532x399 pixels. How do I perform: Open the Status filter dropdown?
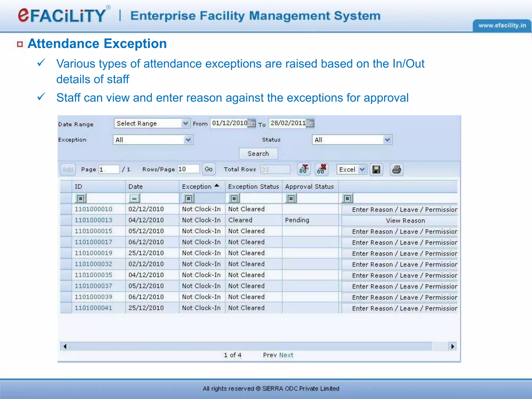[387, 140]
